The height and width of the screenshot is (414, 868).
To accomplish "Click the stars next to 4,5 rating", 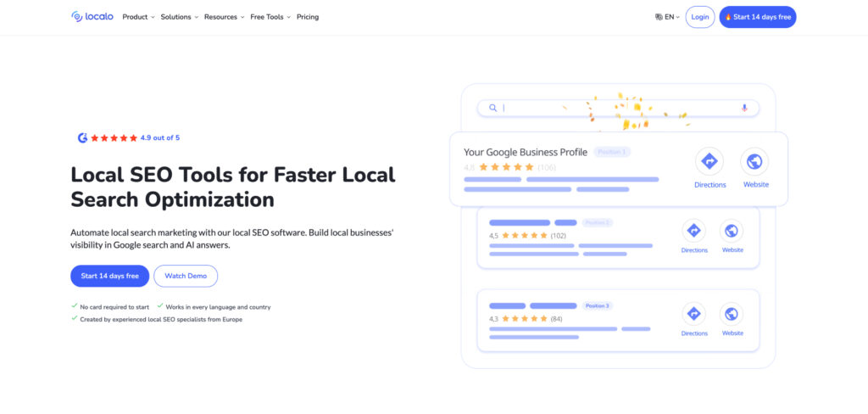I will tap(524, 236).
